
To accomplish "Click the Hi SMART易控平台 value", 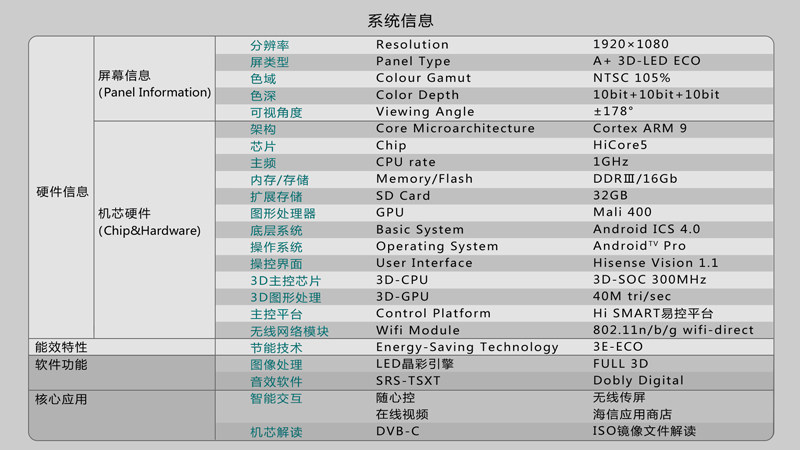I will 653,313.
